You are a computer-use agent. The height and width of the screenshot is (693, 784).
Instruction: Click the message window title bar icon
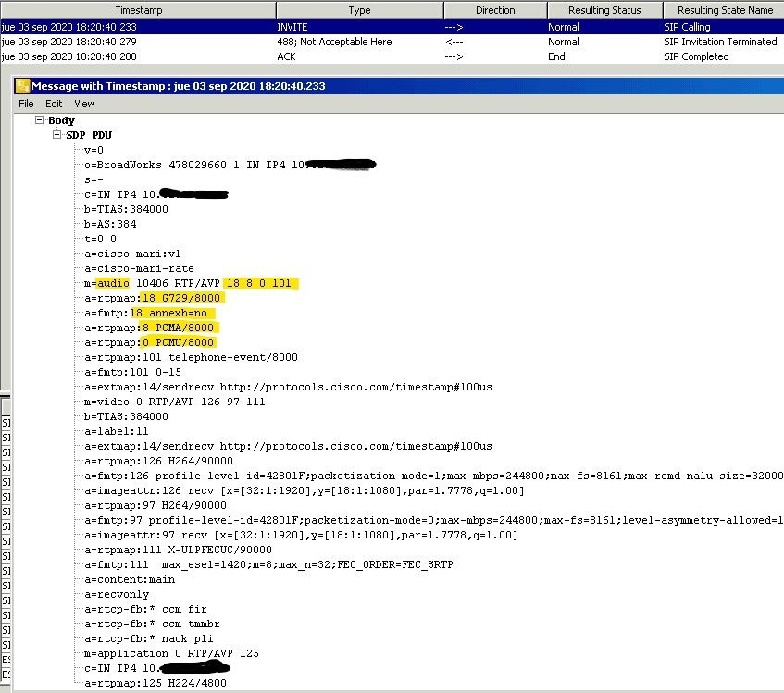22,86
